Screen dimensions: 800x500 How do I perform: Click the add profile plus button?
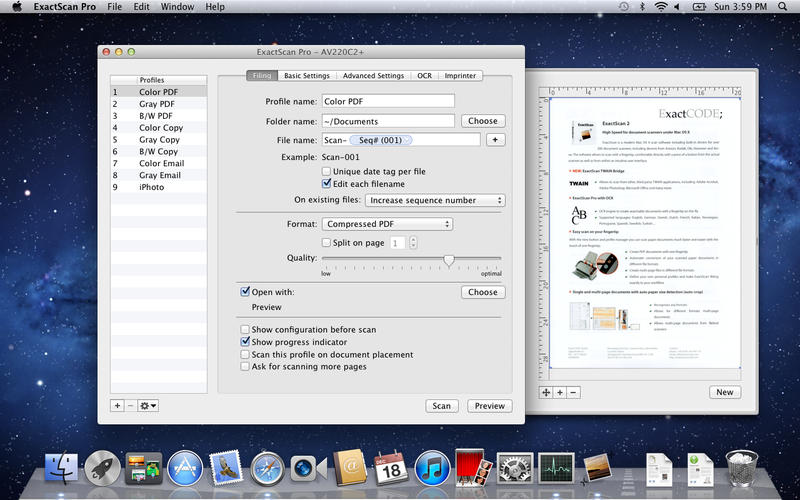point(117,406)
